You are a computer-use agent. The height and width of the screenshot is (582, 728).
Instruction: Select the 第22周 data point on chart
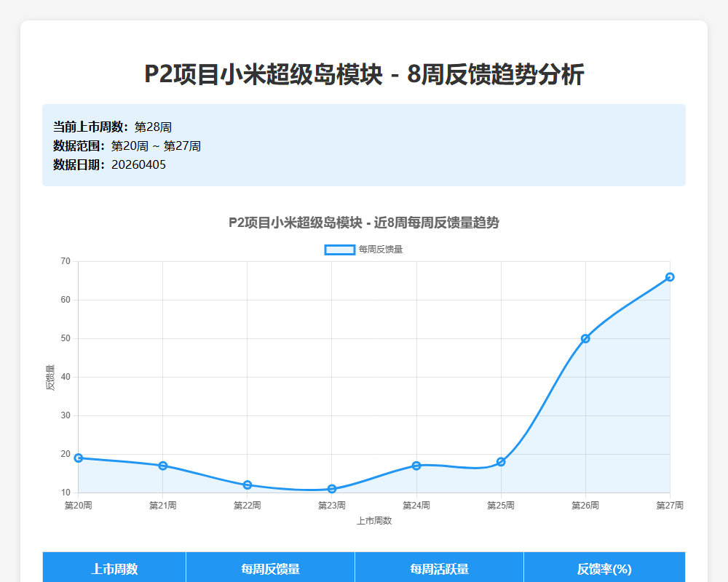pyautogui.click(x=248, y=485)
